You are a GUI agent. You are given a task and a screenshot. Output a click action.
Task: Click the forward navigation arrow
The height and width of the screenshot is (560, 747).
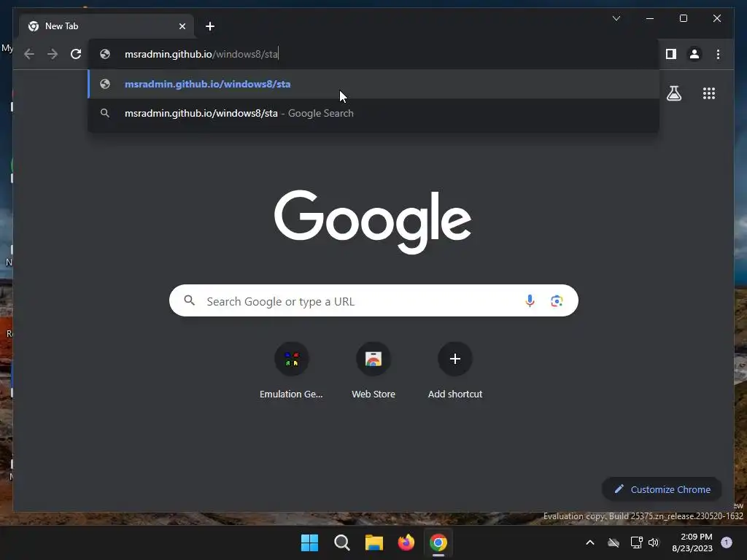(x=53, y=54)
